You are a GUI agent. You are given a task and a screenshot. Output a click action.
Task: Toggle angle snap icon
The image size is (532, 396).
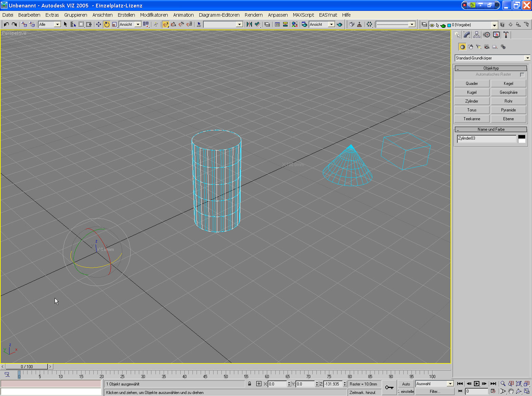click(x=173, y=24)
